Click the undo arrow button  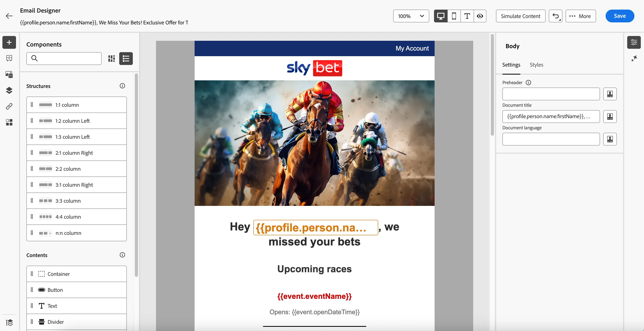pos(556,16)
